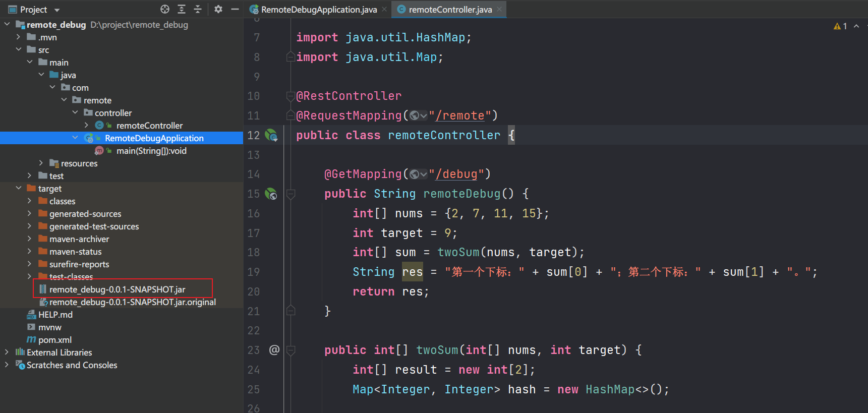Click the External Libraries icon
Image resolution: width=868 pixels, height=413 pixels.
[20, 352]
